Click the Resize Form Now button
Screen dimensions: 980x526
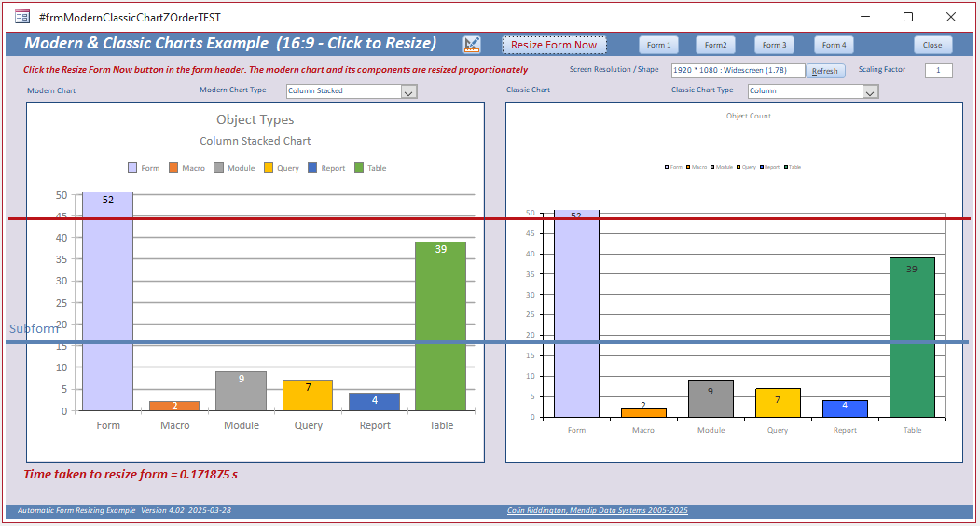coord(554,45)
